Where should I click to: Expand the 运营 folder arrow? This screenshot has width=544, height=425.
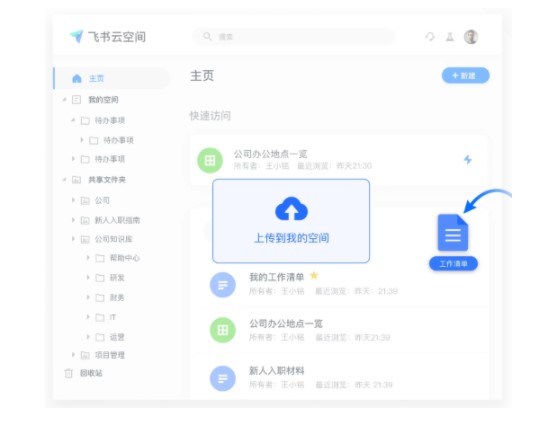click(88, 337)
